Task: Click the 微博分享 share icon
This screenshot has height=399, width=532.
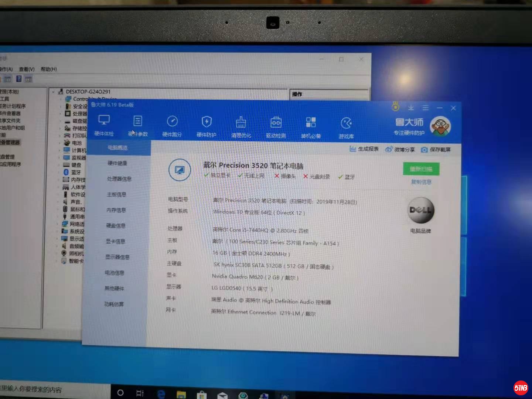Action: click(x=389, y=149)
